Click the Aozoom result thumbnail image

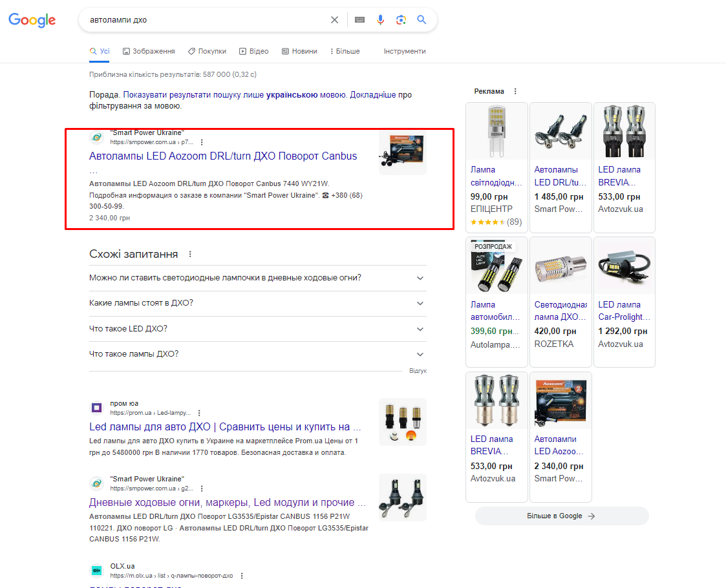(402, 152)
